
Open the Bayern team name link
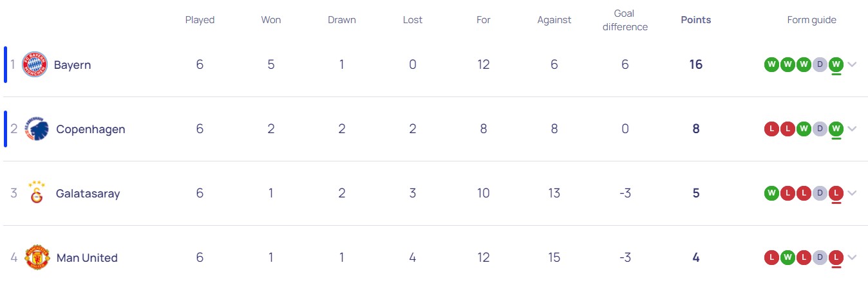[x=72, y=65]
